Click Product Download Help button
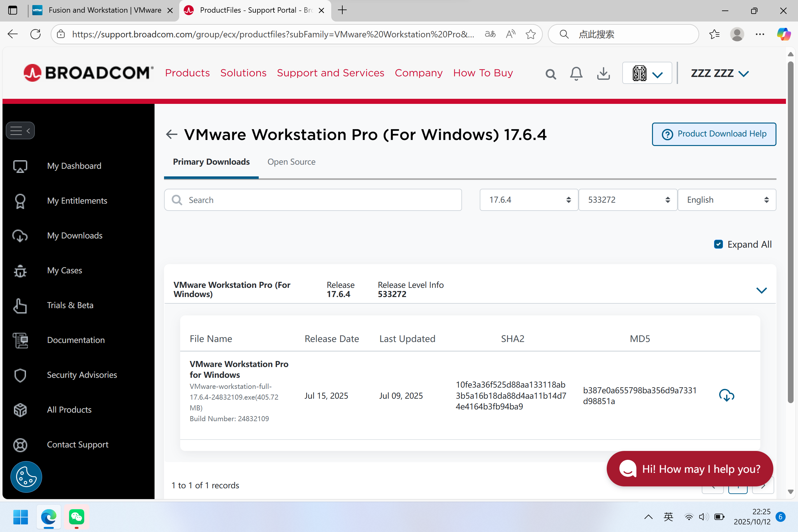This screenshot has width=798, height=532. click(x=714, y=134)
